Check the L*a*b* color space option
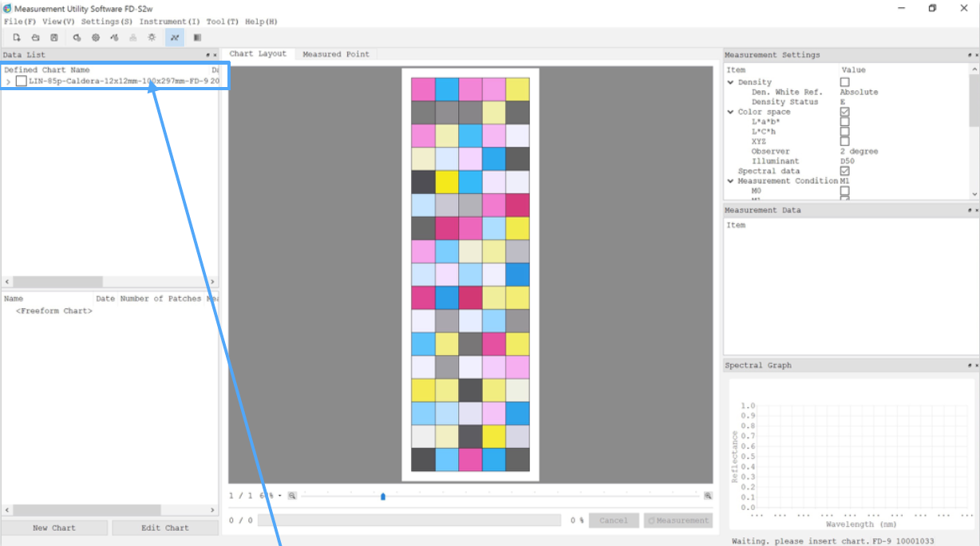 [844, 122]
